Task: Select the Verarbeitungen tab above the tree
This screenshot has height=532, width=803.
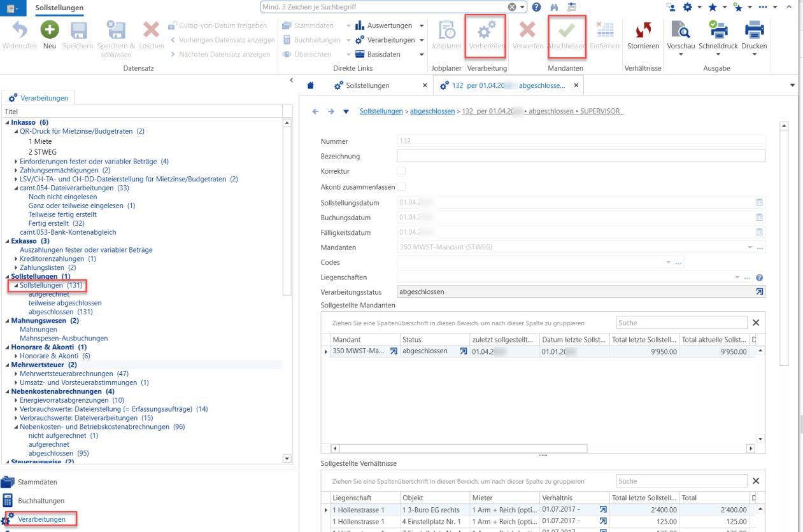Action: [x=38, y=98]
